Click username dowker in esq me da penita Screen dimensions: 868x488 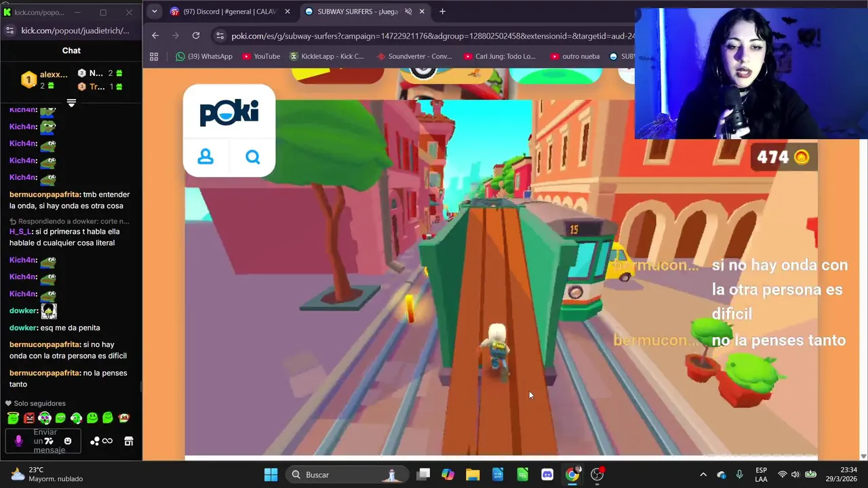(23, 328)
